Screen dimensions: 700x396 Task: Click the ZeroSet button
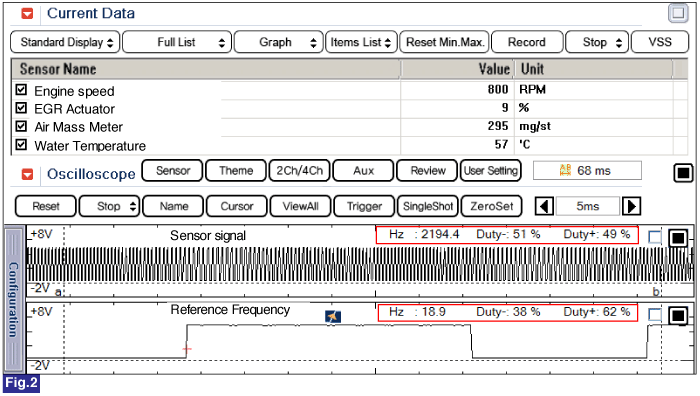(491, 206)
